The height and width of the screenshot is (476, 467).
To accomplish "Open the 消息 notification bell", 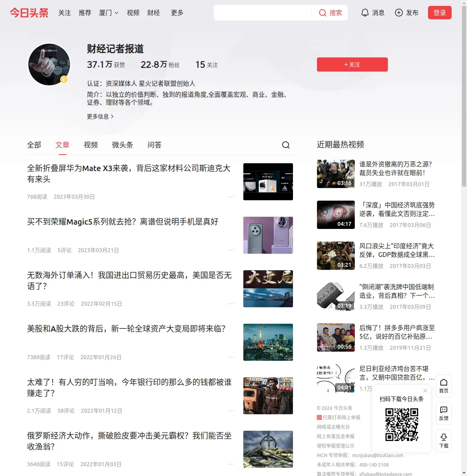I will tap(365, 13).
